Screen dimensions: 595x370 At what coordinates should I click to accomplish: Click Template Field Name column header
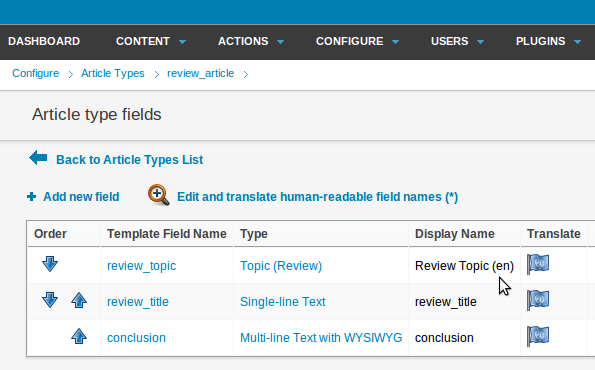167,234
